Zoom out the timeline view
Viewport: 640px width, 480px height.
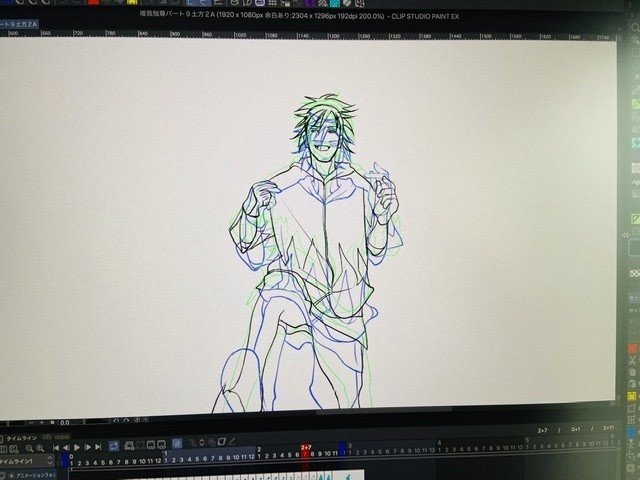(x=30, y=449)
